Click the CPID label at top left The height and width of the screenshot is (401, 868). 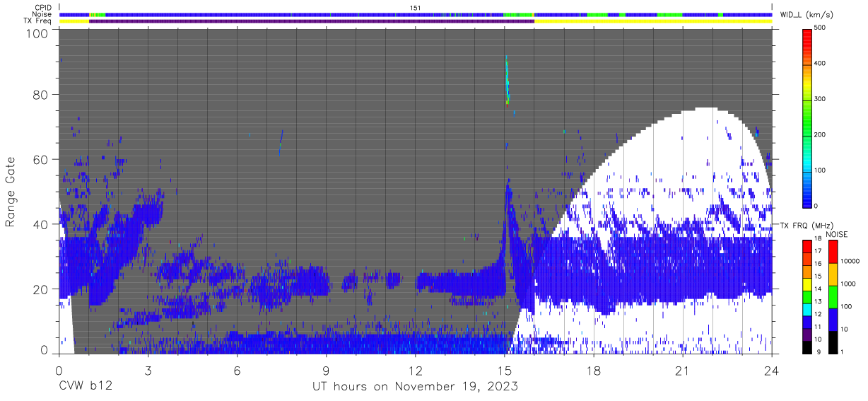coord(43,8)
